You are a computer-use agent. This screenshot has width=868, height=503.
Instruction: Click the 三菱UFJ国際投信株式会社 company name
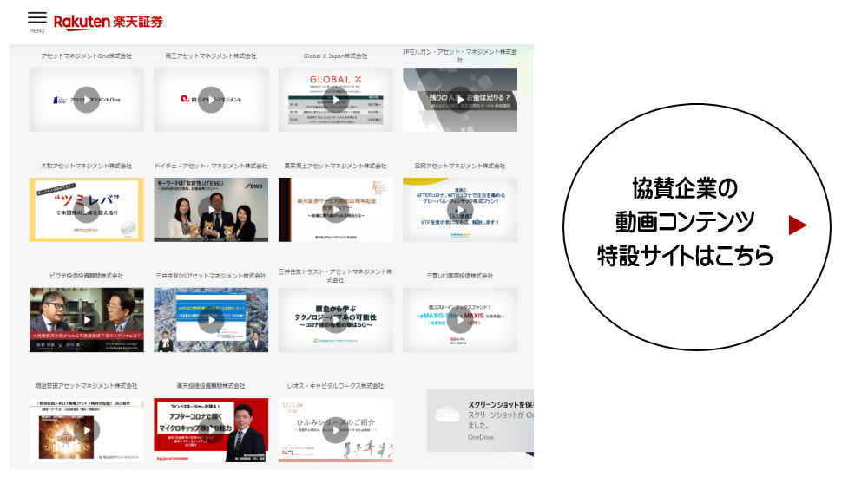460,276
